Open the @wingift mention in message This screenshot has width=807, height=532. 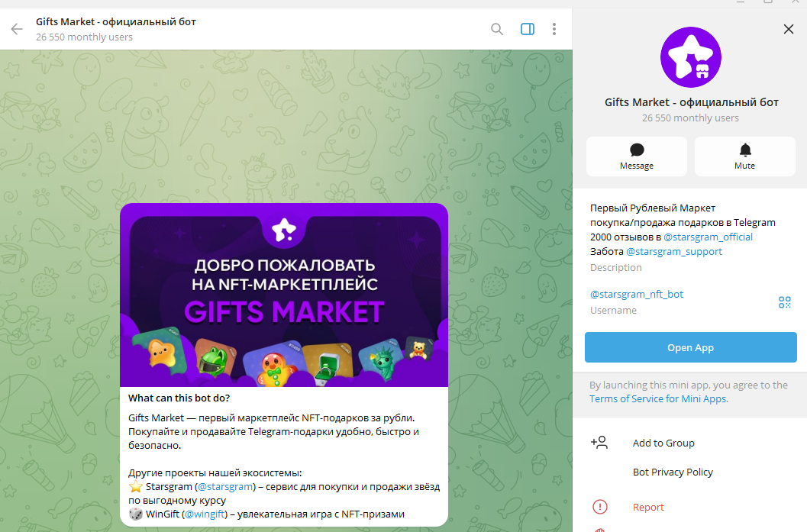coord(205,514)
